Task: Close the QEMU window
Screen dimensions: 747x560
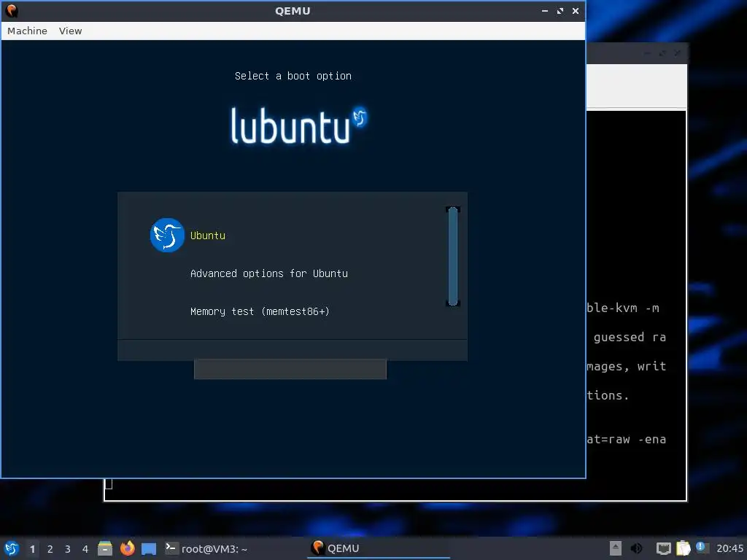Action: tap(576, 11)
